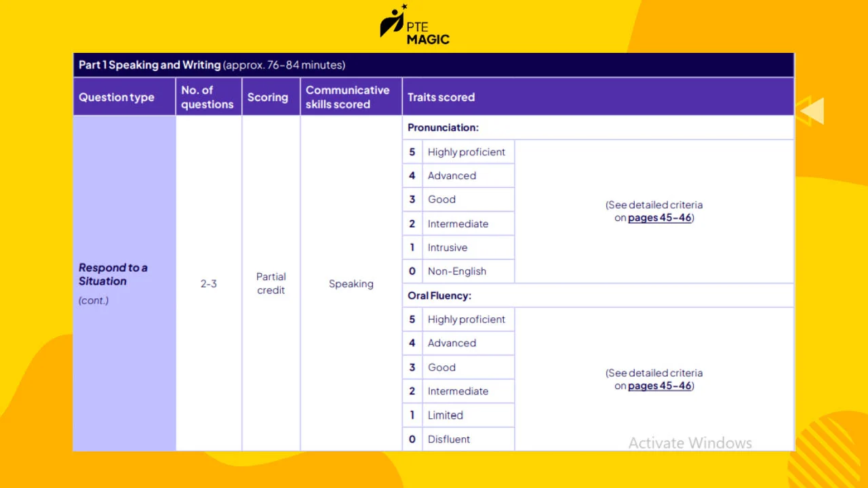Viewport: 868px width, 488px height.
Task: Click the 'Partial credit' scoring cell
Action: pyautogui.click(x=271, y=283)
